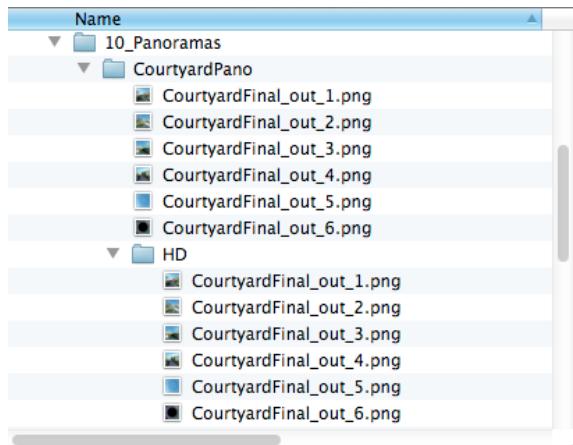
Task: Collapse the 10_Panoramas folder disclosure triangle
Action: 55,41
